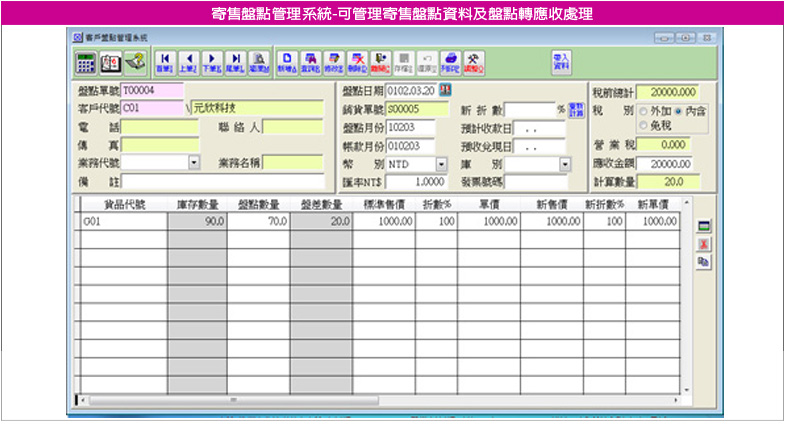
Task: Jump to first record (首筆)
Action: click(x=164, y=62)
